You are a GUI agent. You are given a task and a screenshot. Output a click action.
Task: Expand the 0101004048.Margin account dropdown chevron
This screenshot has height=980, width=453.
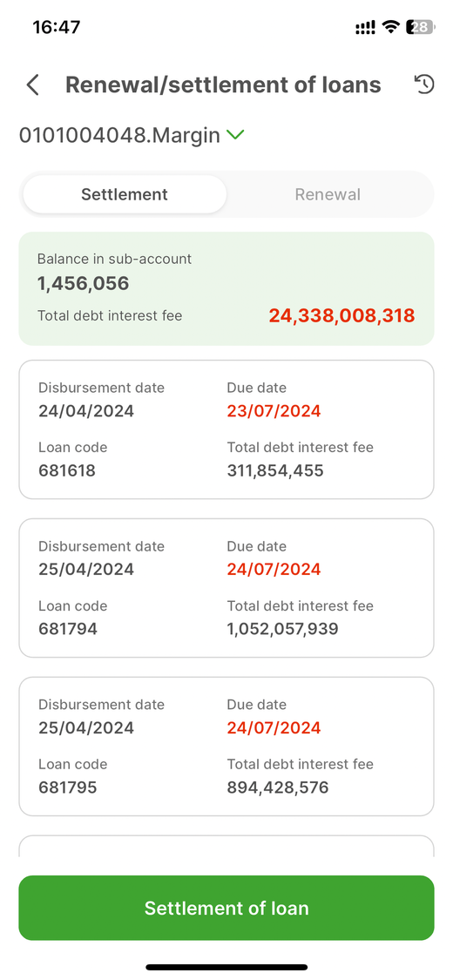click(235, 134)
